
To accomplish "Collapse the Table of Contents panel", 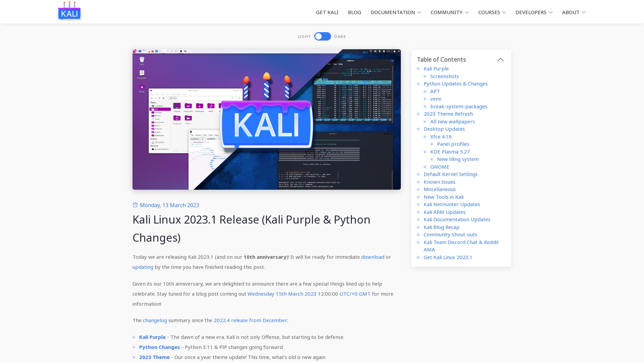I will tap(500, 60).
